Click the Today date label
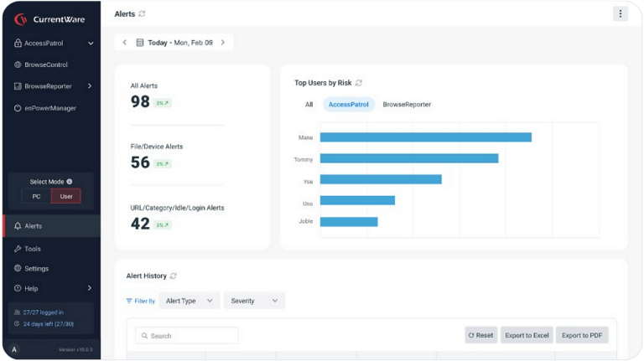 pyautogui.click(x=180, y=43)
